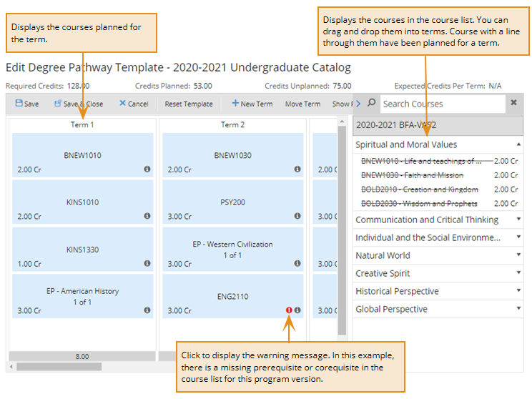Click the info icon on PSY200 card
The height and width of the screenshot is (399, 532).
coord(297,216)
